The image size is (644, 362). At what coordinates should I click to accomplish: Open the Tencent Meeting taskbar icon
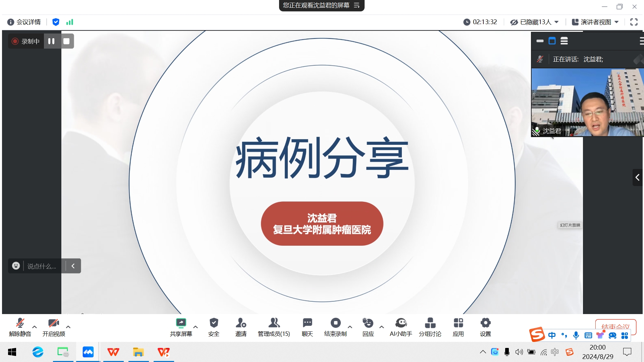click(x=88, y=352)
